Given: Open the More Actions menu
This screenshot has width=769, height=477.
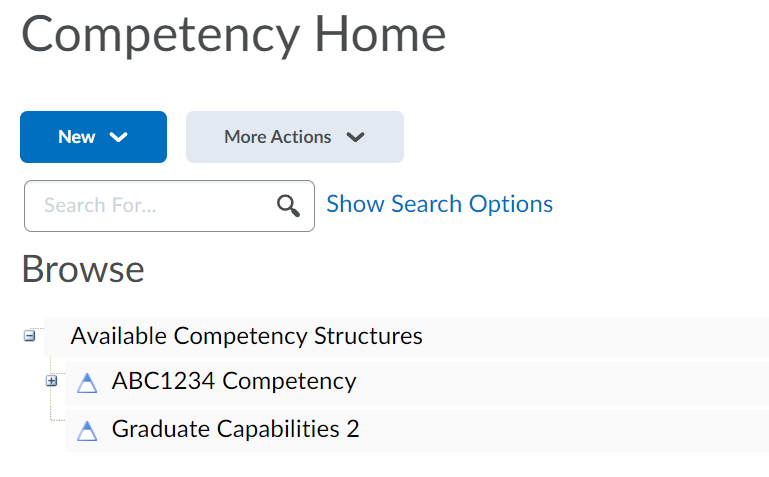Looking at the screenshot, I should (x=294, y=137).
